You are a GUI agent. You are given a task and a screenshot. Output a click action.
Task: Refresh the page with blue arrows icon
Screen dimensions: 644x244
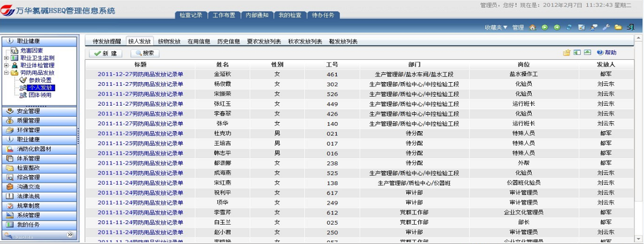click(x=569, y=28)
